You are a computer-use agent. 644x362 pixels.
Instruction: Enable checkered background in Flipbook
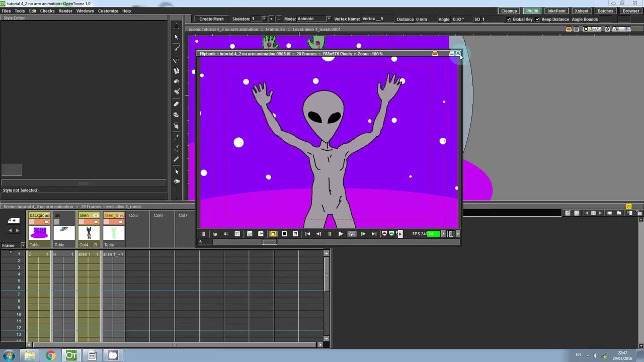click(295, 234)
